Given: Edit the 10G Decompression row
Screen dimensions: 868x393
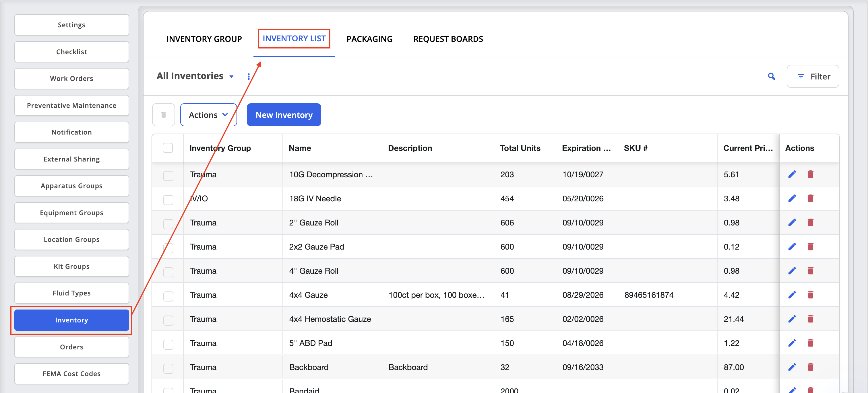Looking at the screenshot, I should click(792, 174).
